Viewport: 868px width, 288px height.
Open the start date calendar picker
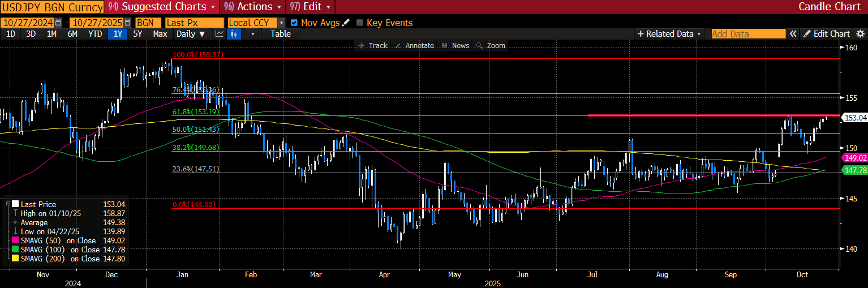pos(58,23)
